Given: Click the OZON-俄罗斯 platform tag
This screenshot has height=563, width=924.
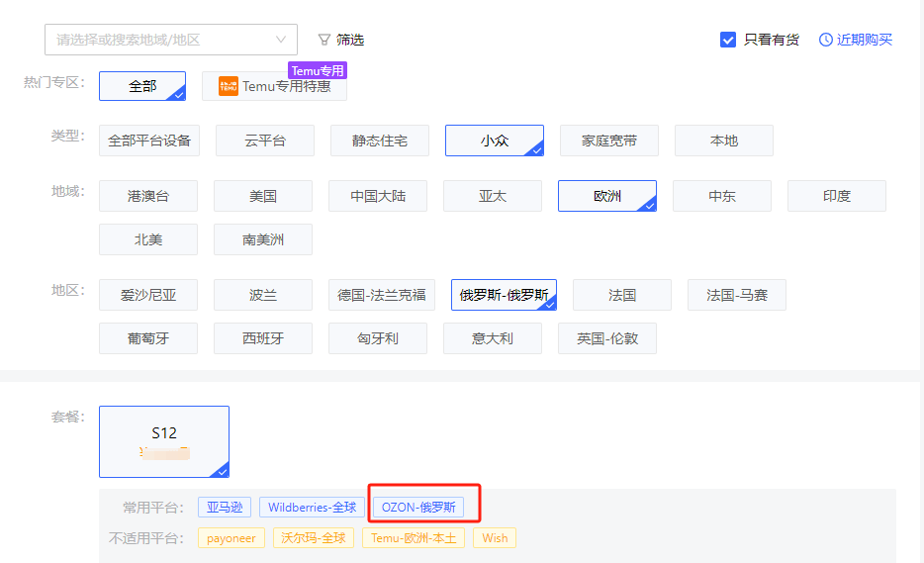Looking at the screenshot, I should [x=418, y=508].
